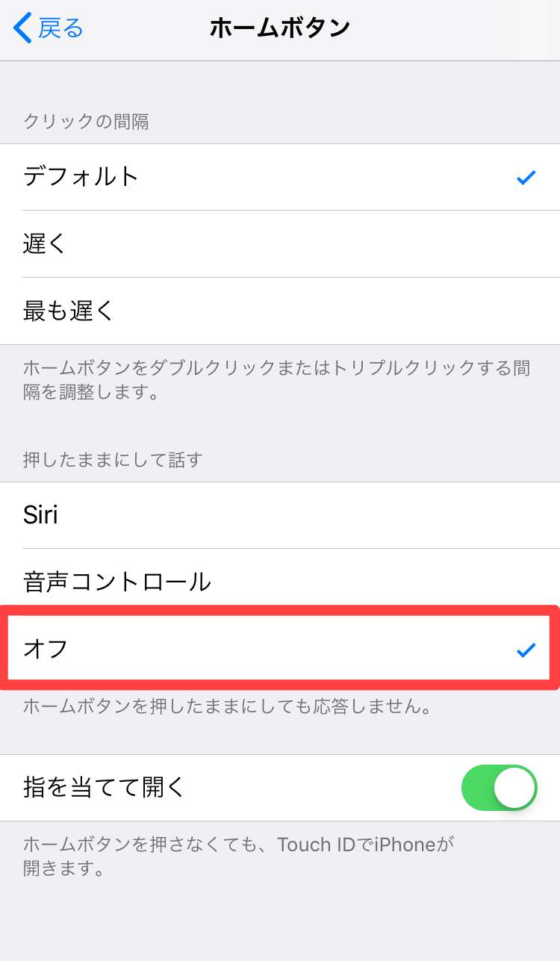This screenshot has height=961, width=560.
Task: Click the double-click interval description text
Action: pos(276,379)
